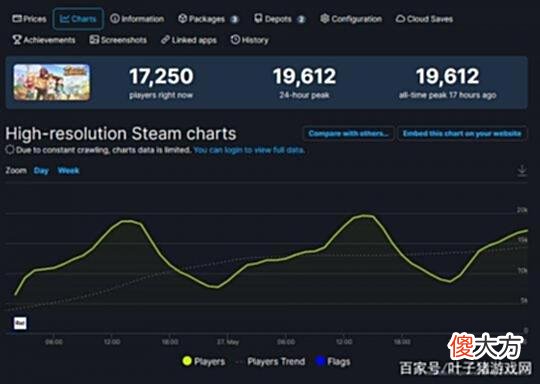Click the all-time peak 17 hours ago text
The width and height of the screenshot is (540, 384).
point(447,95)
